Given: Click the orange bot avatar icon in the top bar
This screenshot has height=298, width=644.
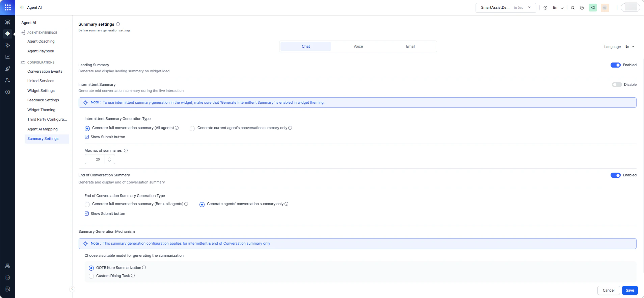Looking at the screenshot, I should click(x=605, y=8).
